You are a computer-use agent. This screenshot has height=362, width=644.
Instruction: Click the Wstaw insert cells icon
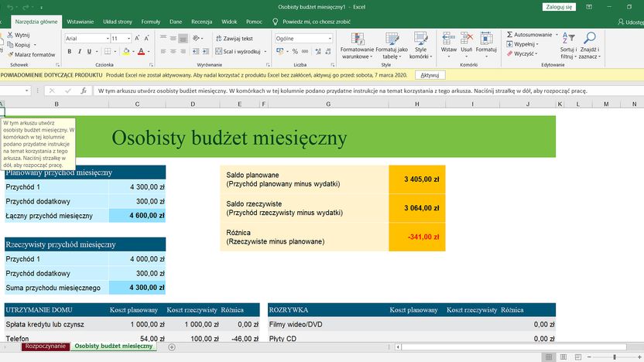click(x=448, y=39)
